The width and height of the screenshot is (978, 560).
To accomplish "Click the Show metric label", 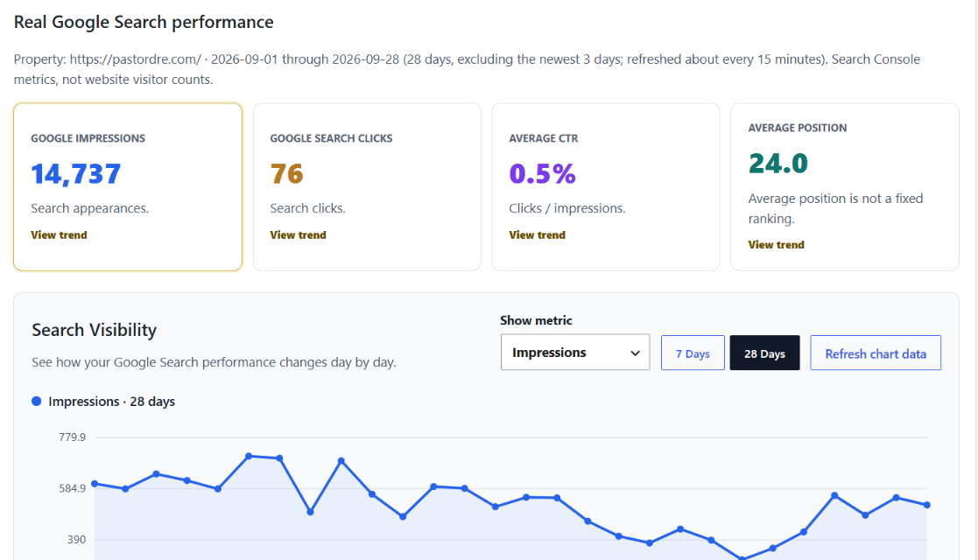I will click(536, 320).
